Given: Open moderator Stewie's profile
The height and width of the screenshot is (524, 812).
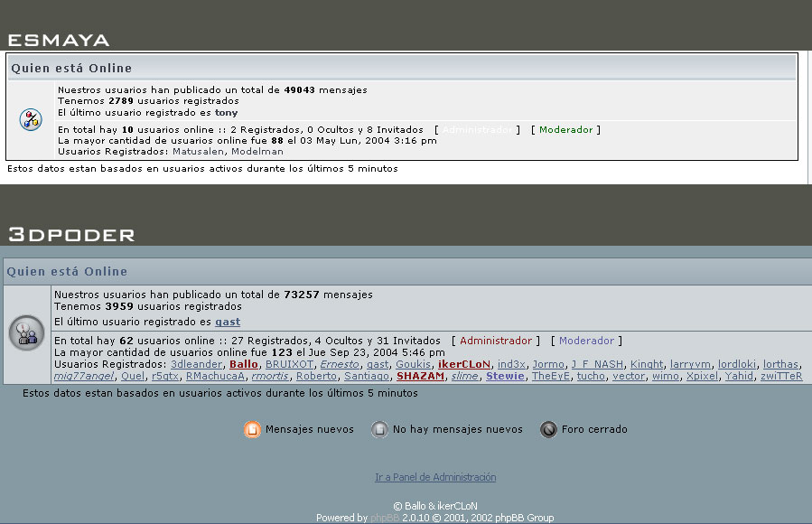Looking at the screenshot, I should 505,376.
